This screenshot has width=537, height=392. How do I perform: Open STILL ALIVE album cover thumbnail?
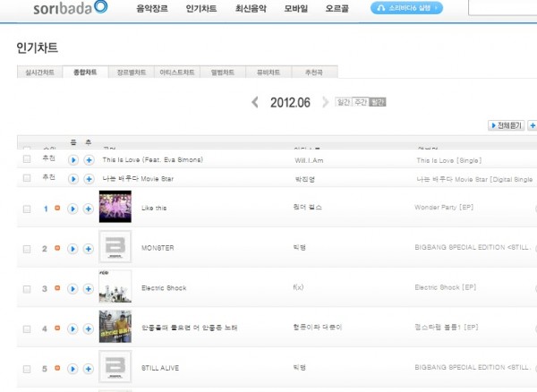[115, 366]
